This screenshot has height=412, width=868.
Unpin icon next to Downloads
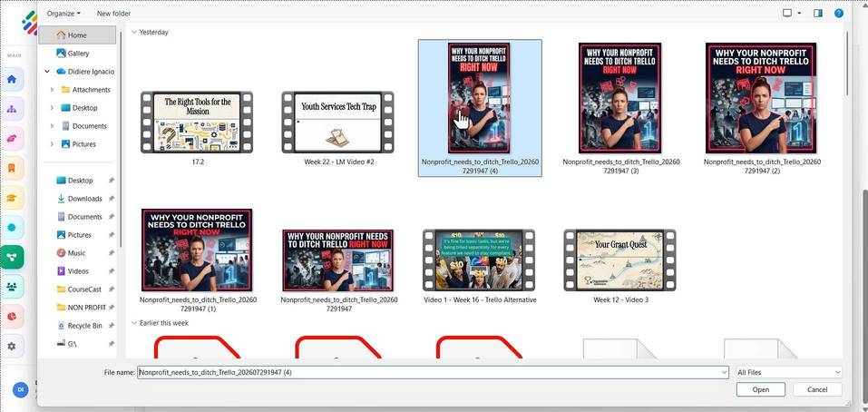pos(112,199)
